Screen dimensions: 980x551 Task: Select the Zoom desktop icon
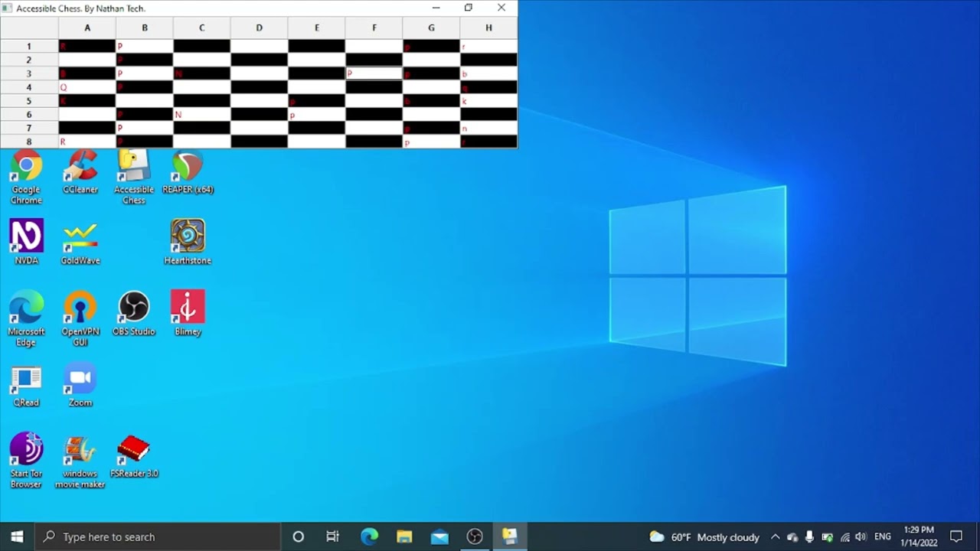click(x=80, y=385)
